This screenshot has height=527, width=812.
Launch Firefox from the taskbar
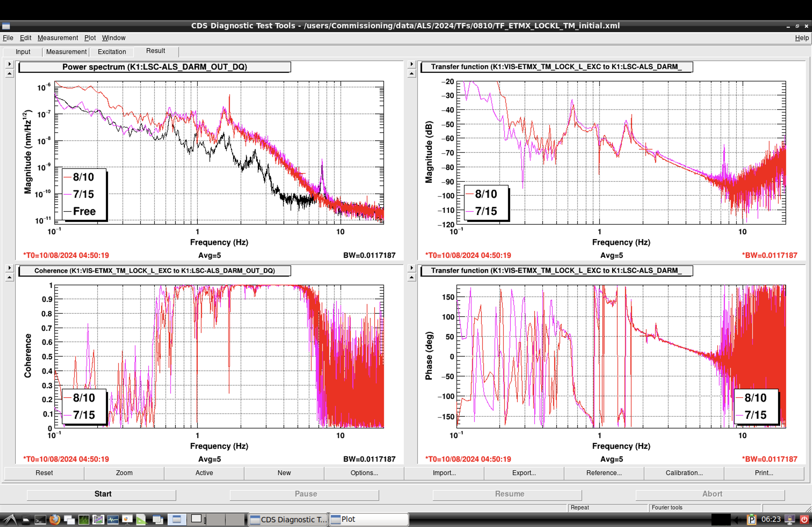point(55,520)
